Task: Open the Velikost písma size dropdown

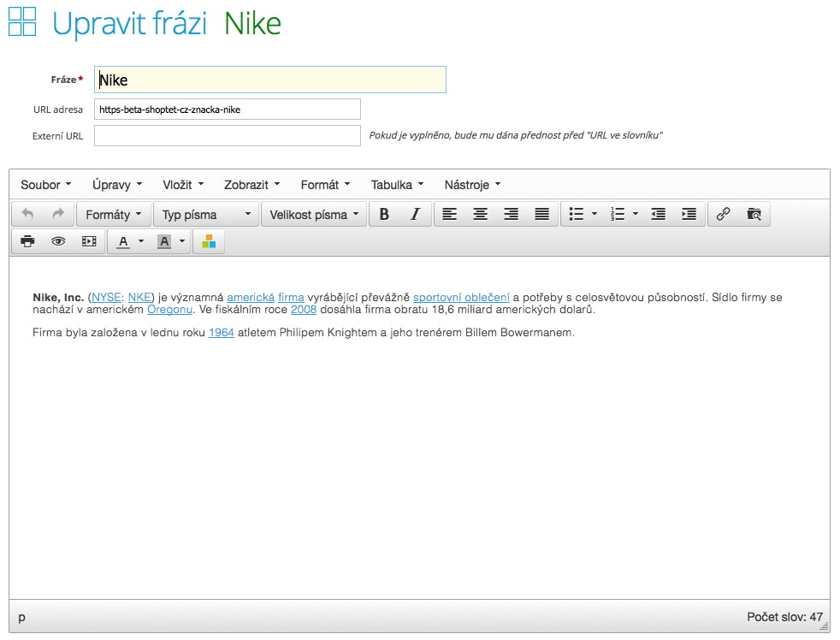Action: [314, 215]
